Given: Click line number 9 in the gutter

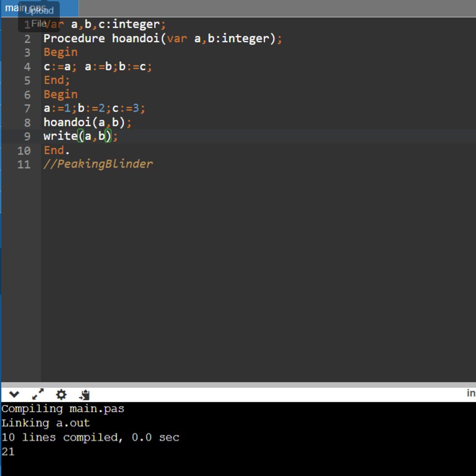Looking at the screenshot, I should click(27, 137).
